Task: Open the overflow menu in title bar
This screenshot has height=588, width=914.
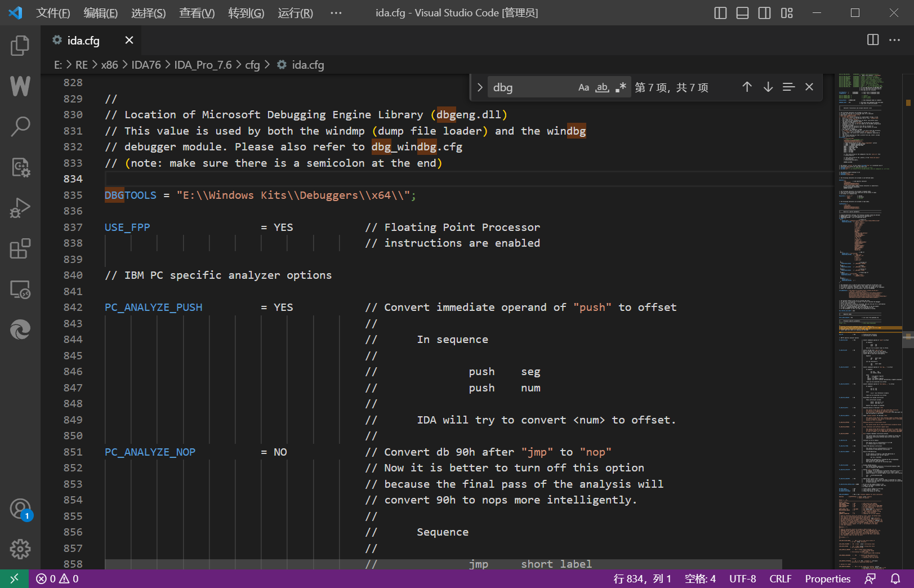Action: click(336, 13)
